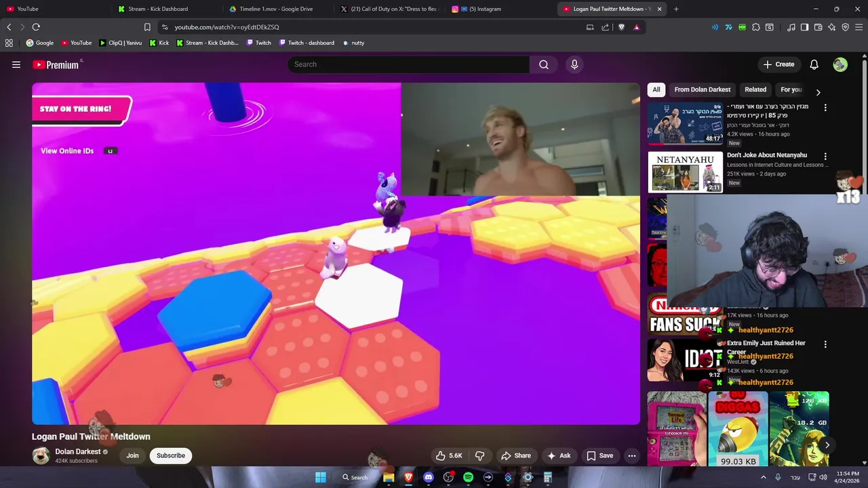Dislike the video with thumbs down
The width and height of the screenshot is (868, 488).
479,455
